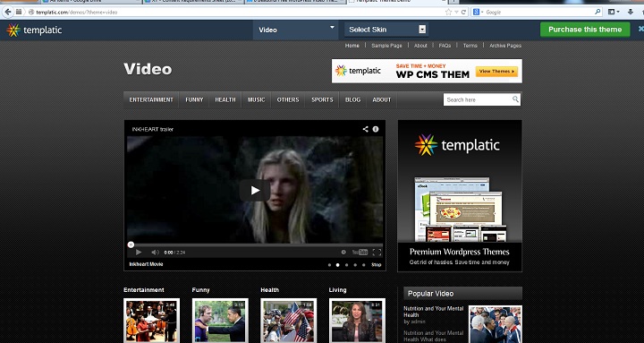Open the Funny video thumbnail
Image resolution: width=644 pixels, height=343 pixels.
[220, 321]
